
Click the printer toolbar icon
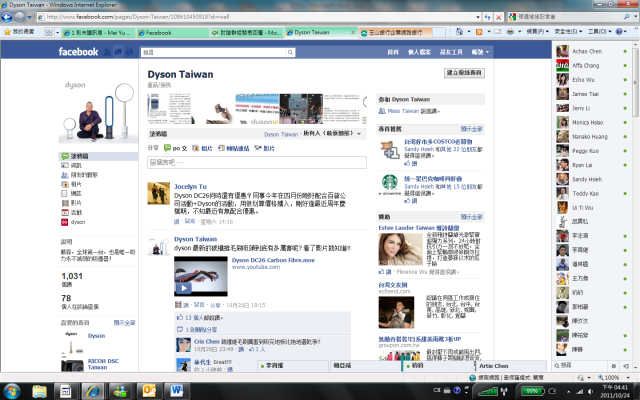[x=510, y=32]
